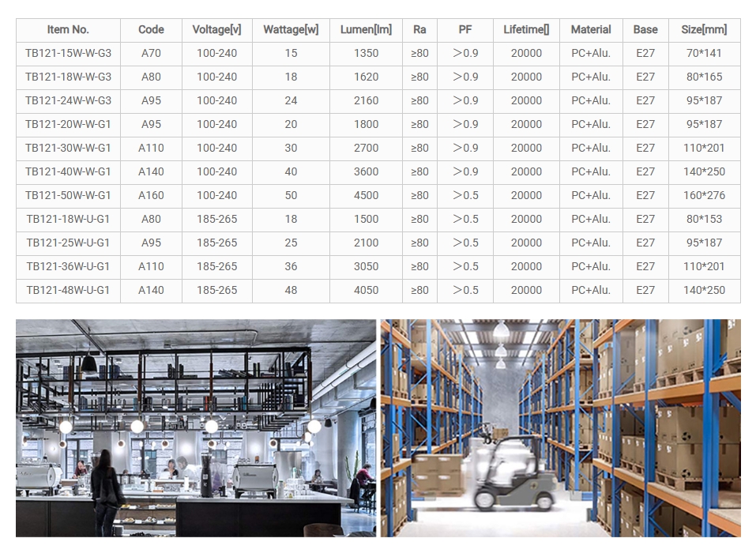
Task: Click lumen value 1500
Action: [x=366, y=219]
